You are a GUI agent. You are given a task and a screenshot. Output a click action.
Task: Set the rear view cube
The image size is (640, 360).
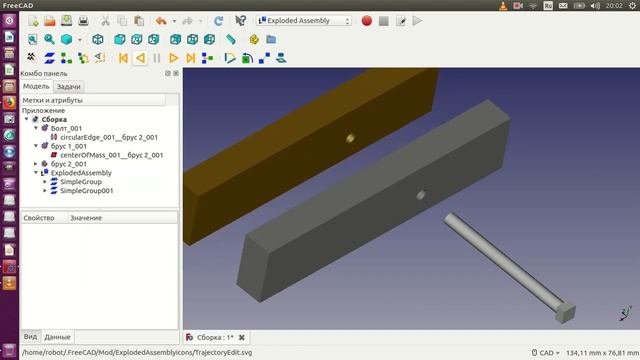click(176, 40)
